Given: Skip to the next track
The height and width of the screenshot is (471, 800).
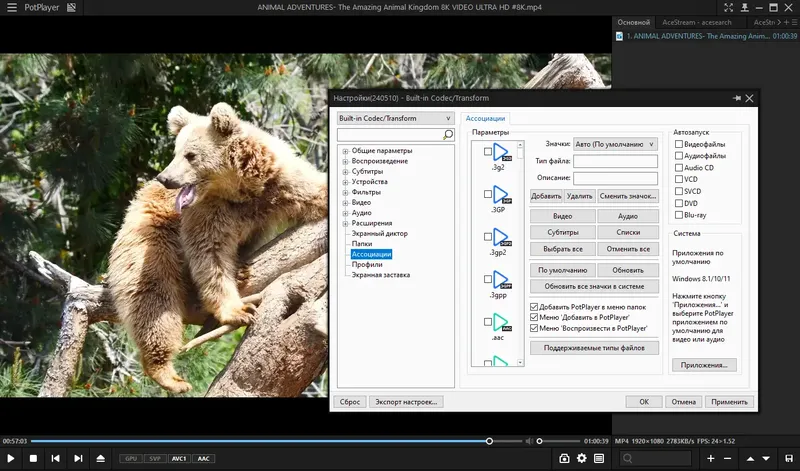Looking at the screenshot, I should click(x=77, y=458).
